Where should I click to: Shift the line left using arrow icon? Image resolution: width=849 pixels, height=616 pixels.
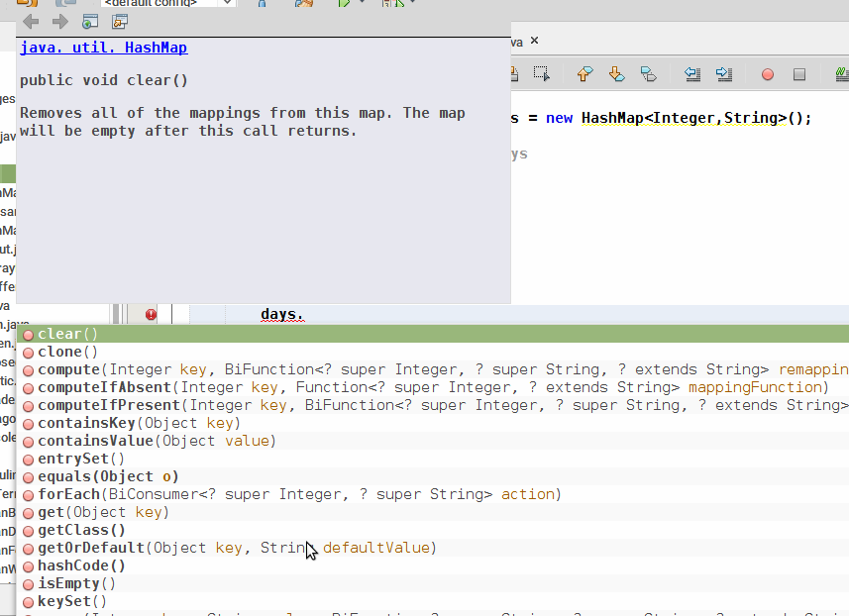tap(692, 74)
